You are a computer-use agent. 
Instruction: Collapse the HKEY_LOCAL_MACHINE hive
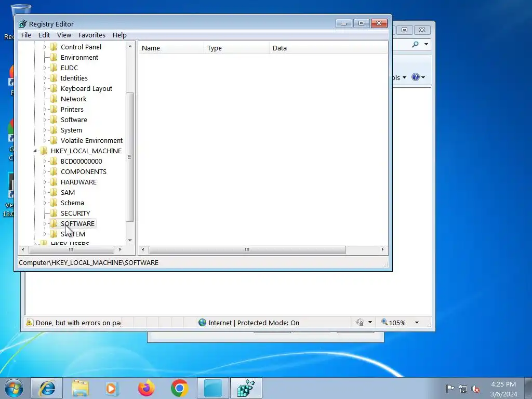[35, 151]
